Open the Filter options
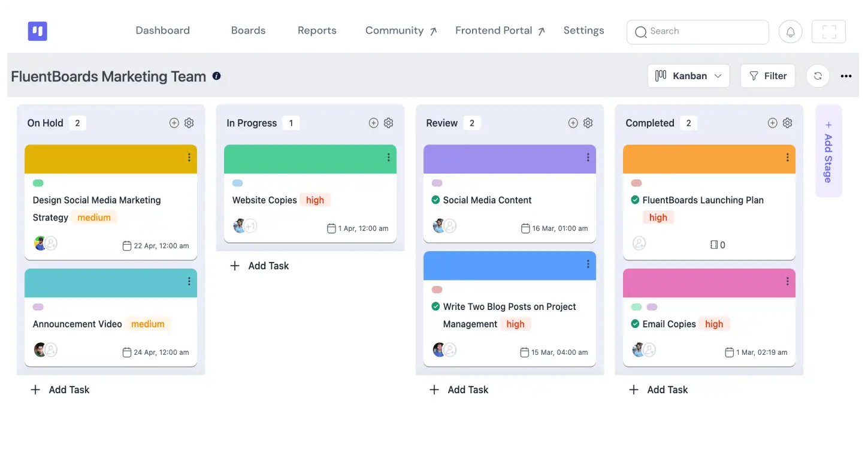 point(768,76)
